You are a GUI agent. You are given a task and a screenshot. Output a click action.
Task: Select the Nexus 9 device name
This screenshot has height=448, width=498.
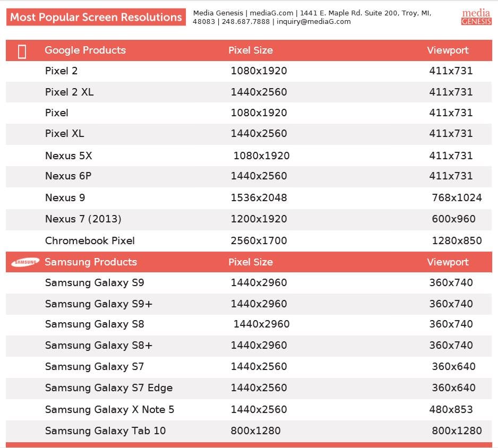65,197
